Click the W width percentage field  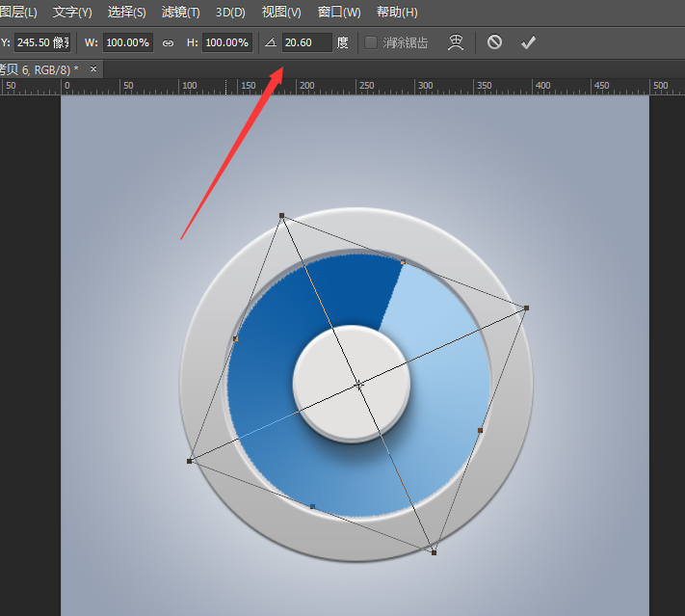pyautogui.click(x=127, y=42)
